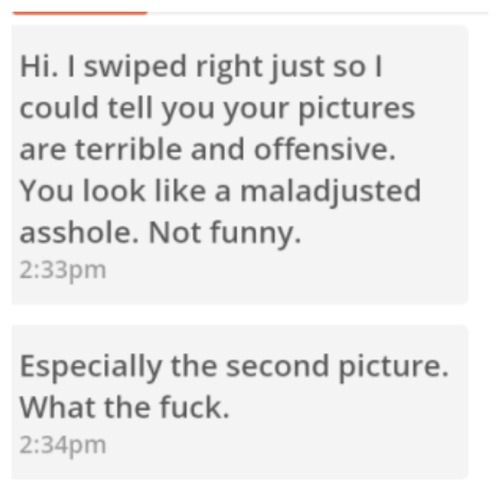Click the "What the fuck." line
Image resolution: width=500 pixels, height=500 pixels.
(x=125, y=407)
